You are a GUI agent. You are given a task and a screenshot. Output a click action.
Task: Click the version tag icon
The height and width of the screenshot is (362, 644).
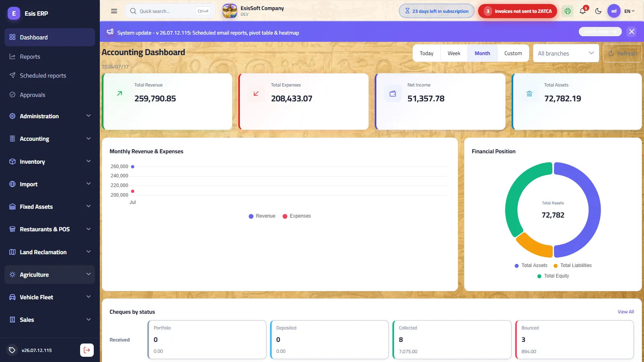click(12, 350)
